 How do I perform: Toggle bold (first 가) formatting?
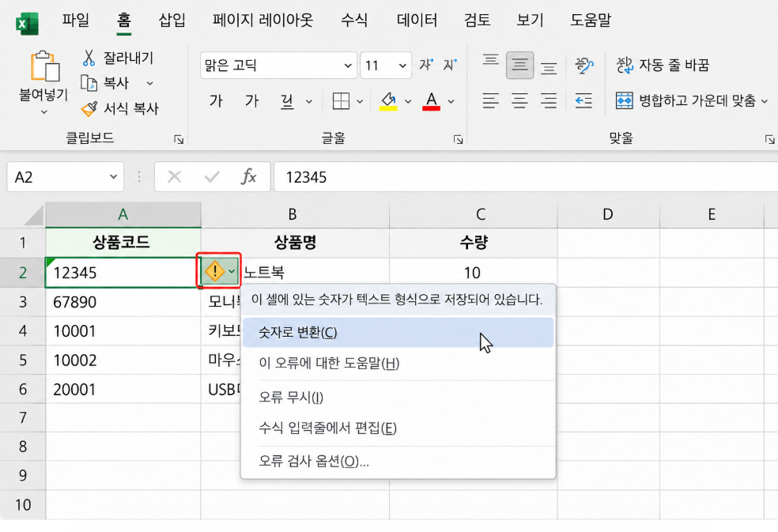pos(216,101)
